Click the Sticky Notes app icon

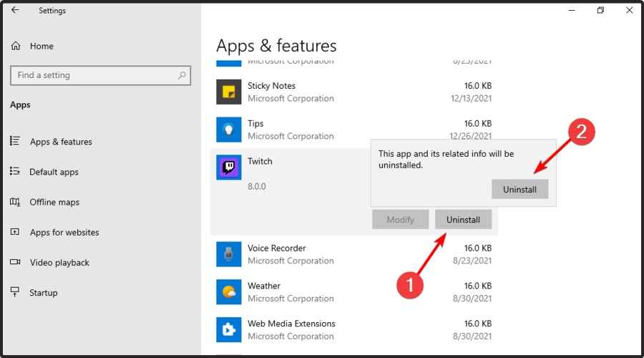point(229,92)
